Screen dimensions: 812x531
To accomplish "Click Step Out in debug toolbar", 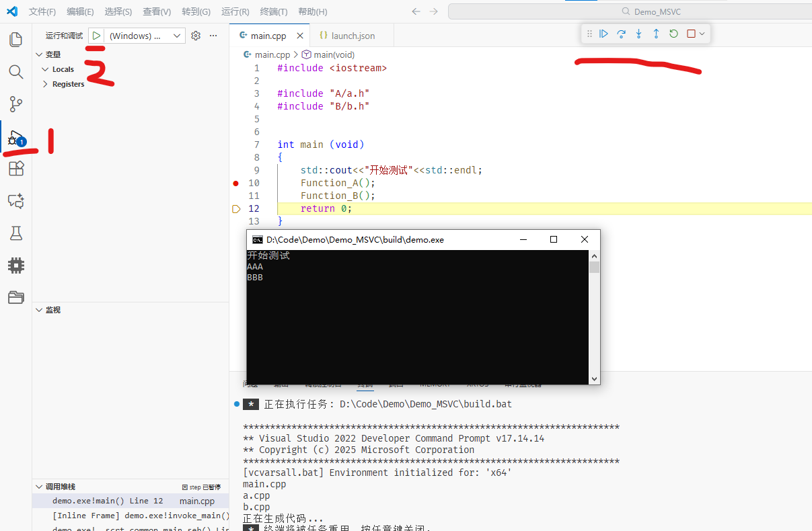I will point(656,34).
